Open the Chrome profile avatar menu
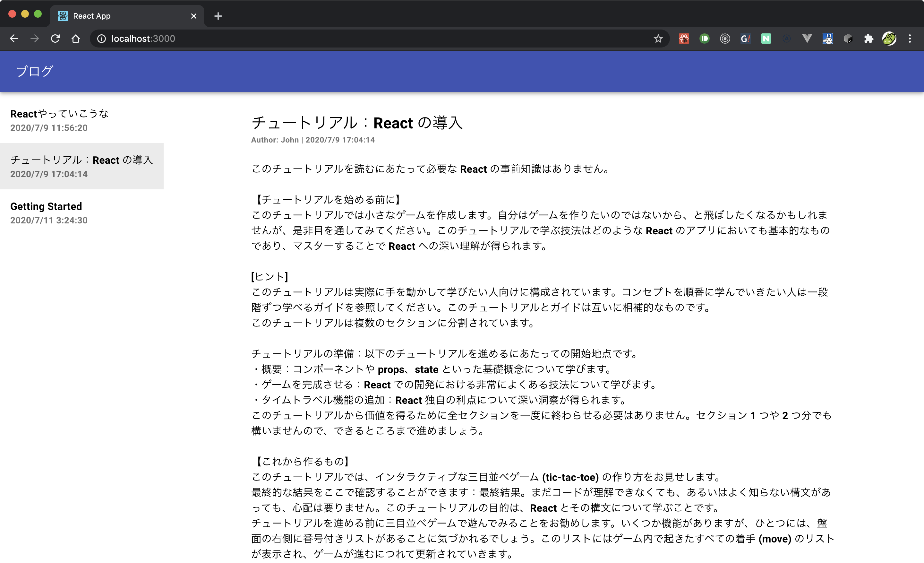This screenshot has height=563, width=924. [889, 39]
